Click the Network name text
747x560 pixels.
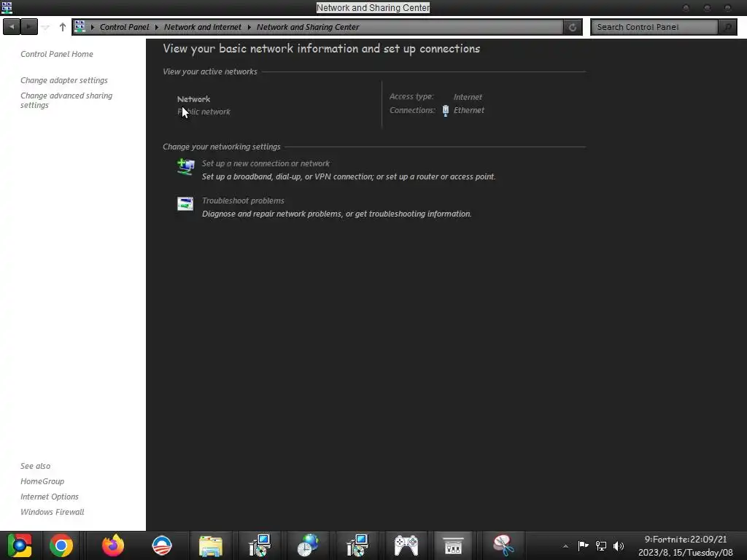[x=193, y=99]
